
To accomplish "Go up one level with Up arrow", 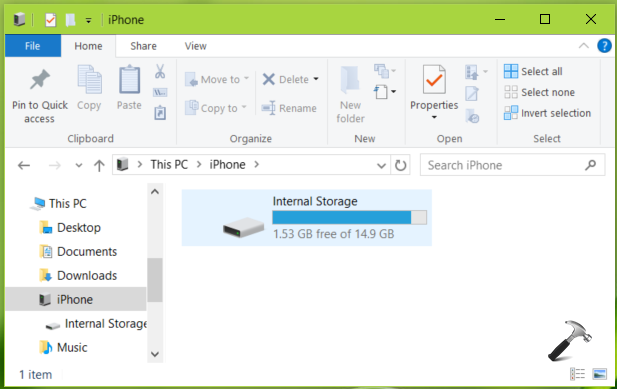I will pyautogui.click(x=99, y=165).
